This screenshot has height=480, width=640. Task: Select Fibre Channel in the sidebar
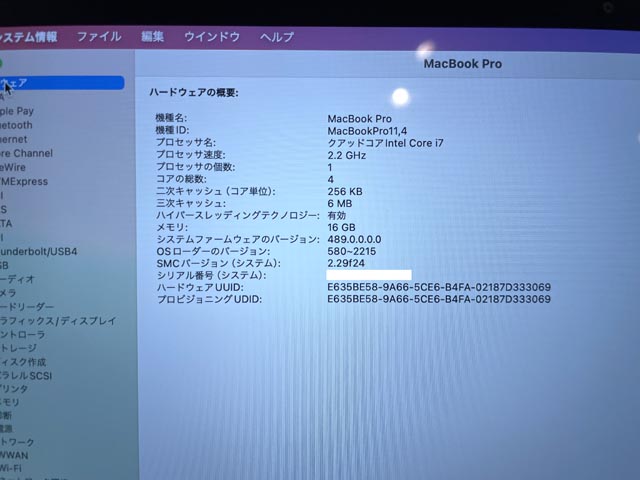28,153
